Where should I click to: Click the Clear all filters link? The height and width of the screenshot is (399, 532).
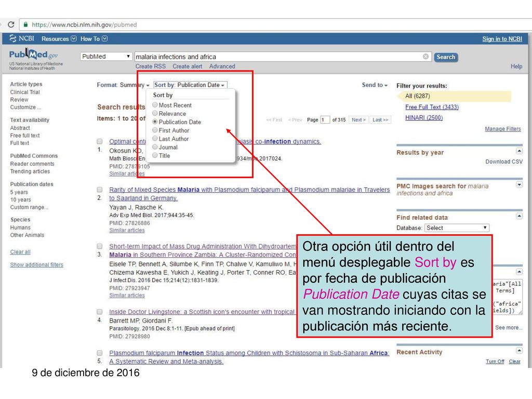[x=20, y=252]
